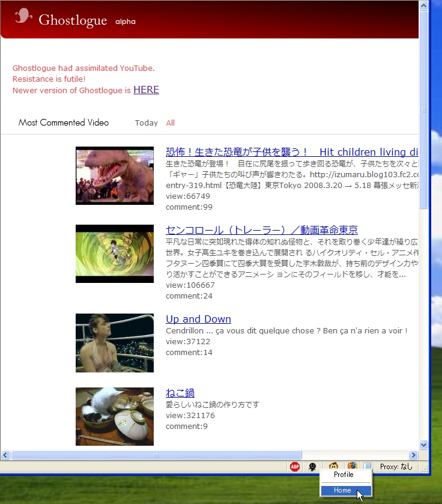This screenshot has height=504, width=442.
Task: Open the Up and Down video link
Action: [198, 319]
